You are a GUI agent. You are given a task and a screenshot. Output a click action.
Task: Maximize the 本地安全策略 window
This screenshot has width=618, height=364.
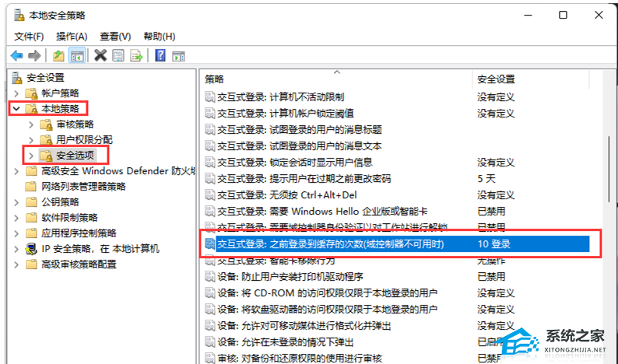[563, 15]
